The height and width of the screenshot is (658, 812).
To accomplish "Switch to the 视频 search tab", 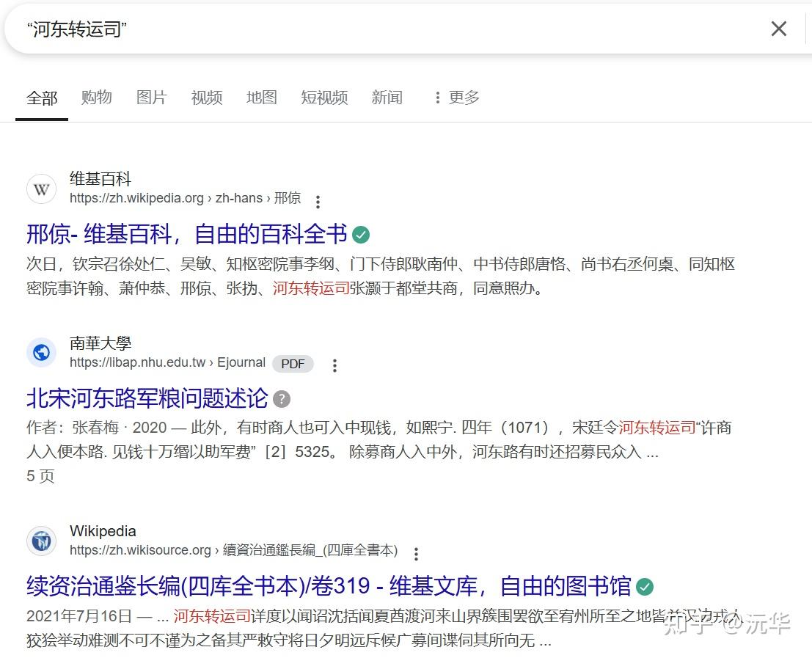I will [x=206, y=97].
